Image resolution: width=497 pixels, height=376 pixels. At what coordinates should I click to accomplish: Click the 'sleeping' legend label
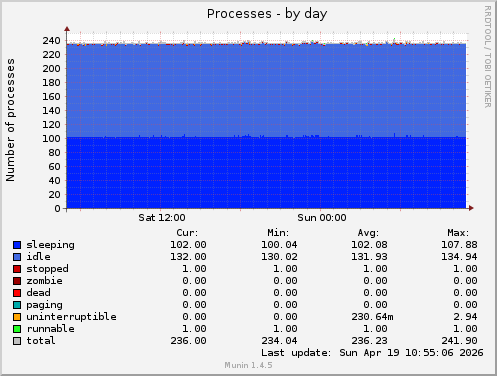50,245
